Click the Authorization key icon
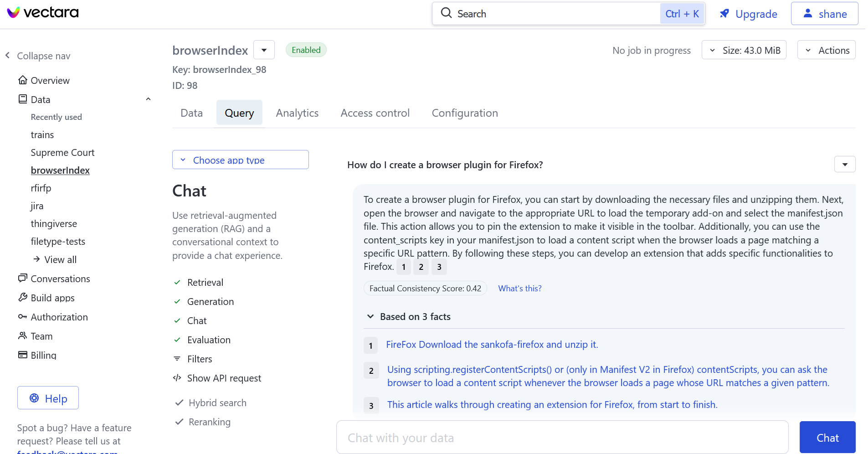This screenshot has width=868, height=454. pyautogui.click(x=22, y=317)
